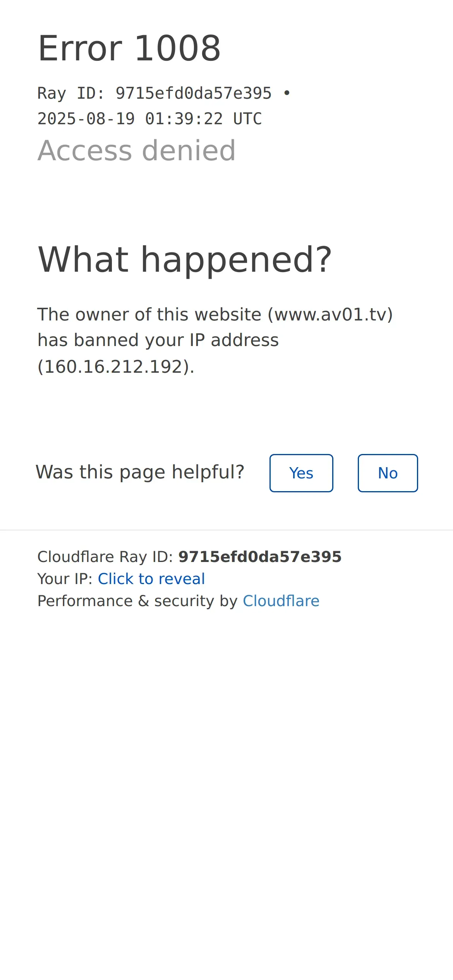Click the bullet separator after Ray ID

point(287,93)
